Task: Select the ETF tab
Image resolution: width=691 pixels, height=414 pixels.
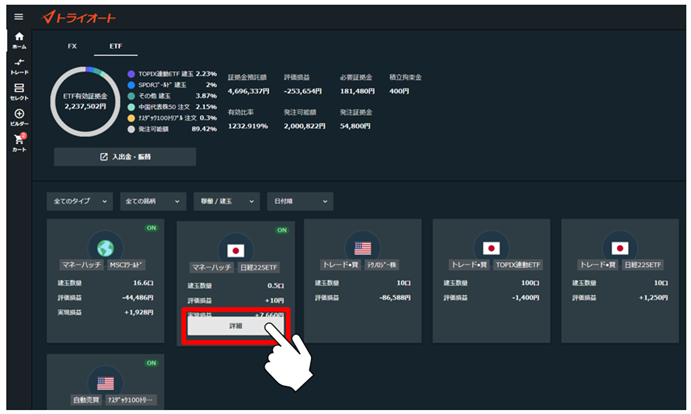Action: click(115, 46)
